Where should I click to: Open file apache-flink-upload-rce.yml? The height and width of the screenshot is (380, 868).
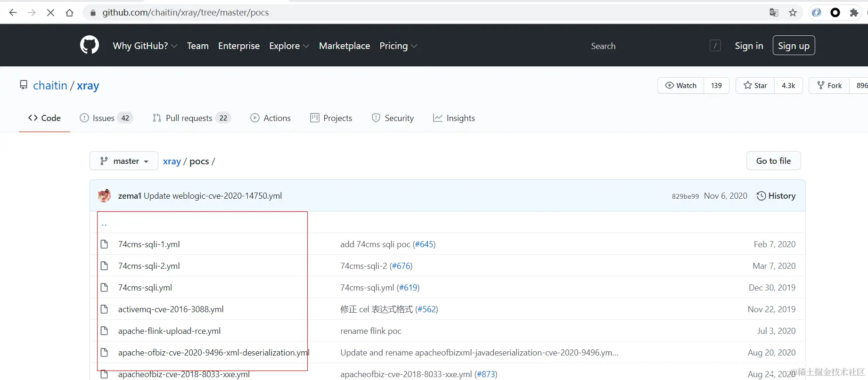[169, 331]
